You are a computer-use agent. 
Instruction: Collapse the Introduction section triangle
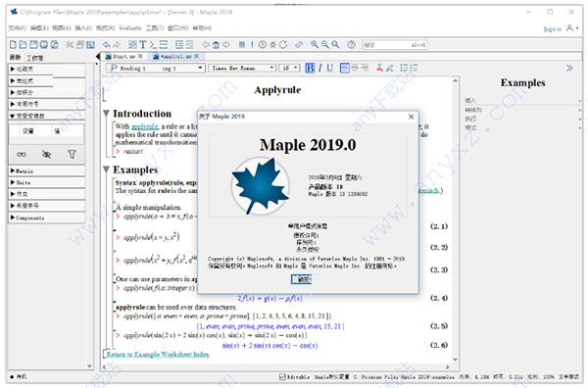[107, 114]
